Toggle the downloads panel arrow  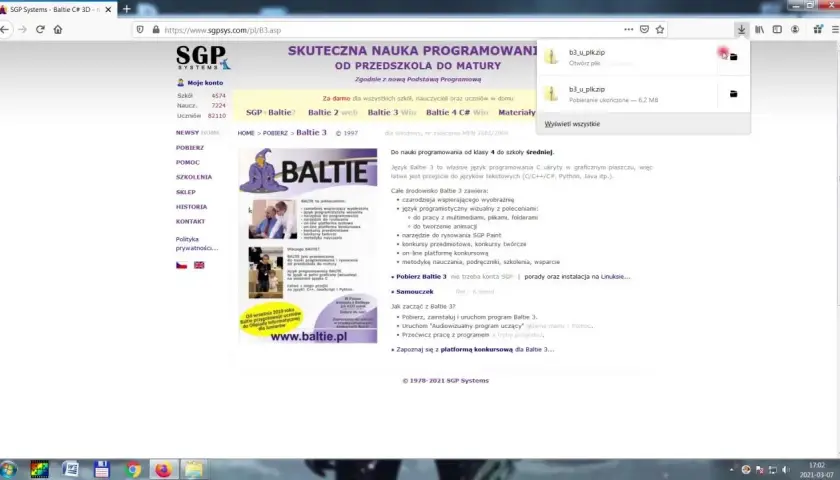pyautogui.click(x=741, y=29)
